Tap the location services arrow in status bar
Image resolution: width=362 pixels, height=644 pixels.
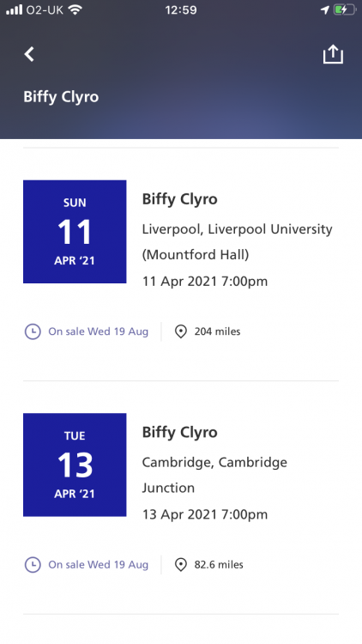coord(325,9)
